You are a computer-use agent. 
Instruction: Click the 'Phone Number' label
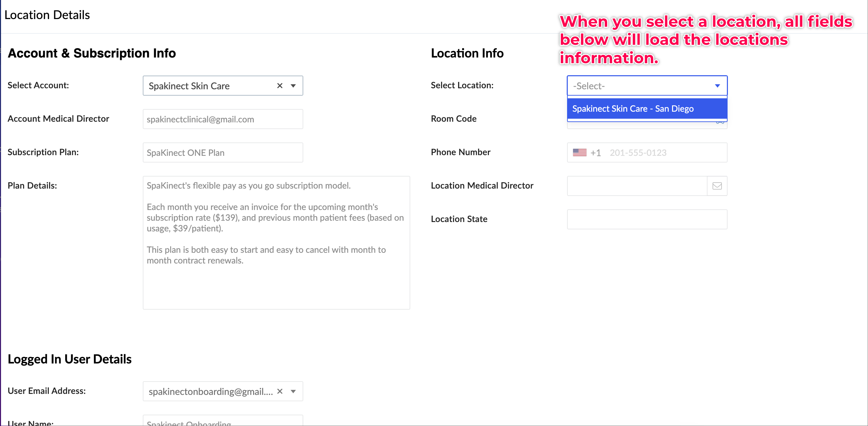pos(461,152)
